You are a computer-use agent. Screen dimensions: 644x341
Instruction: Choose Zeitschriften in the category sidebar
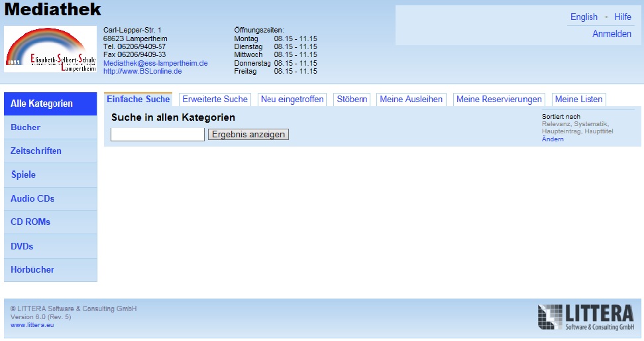coord(36,151)
